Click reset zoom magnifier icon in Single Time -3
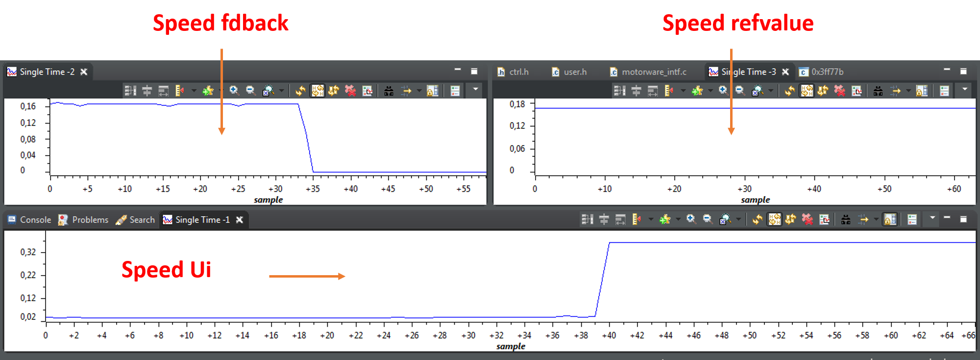 [757, 91]
